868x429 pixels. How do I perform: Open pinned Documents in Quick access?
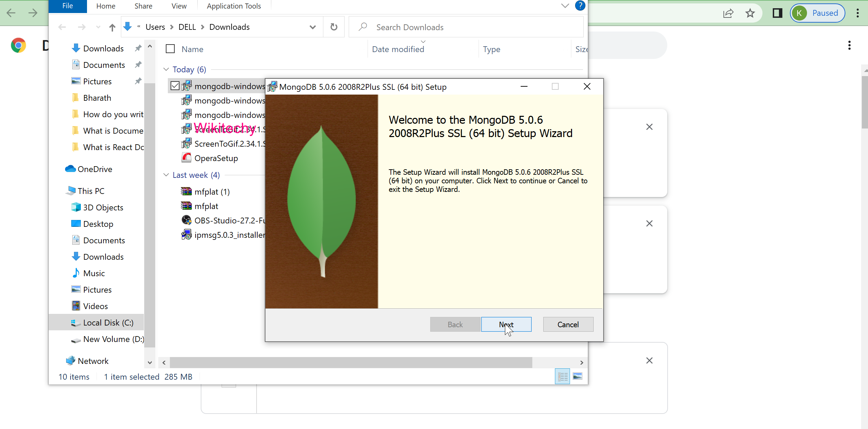pyautogui.click(x=104, y=65)
